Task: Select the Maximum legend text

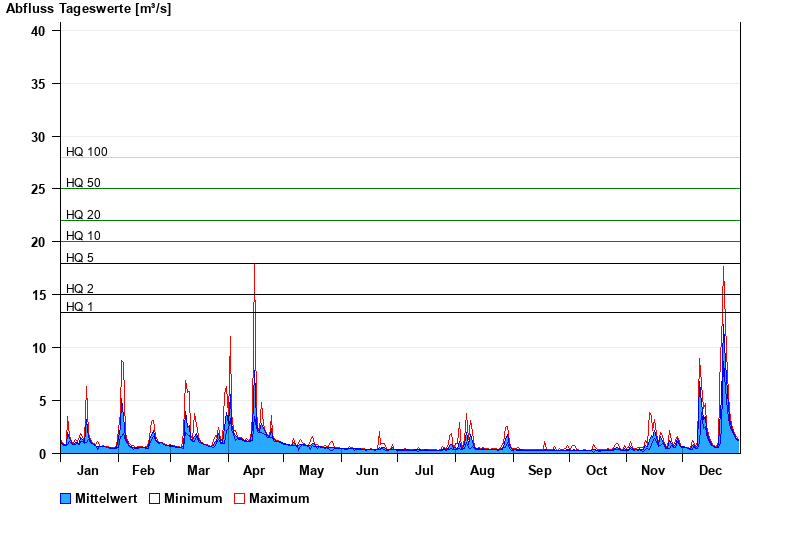Action: point(279,499)
